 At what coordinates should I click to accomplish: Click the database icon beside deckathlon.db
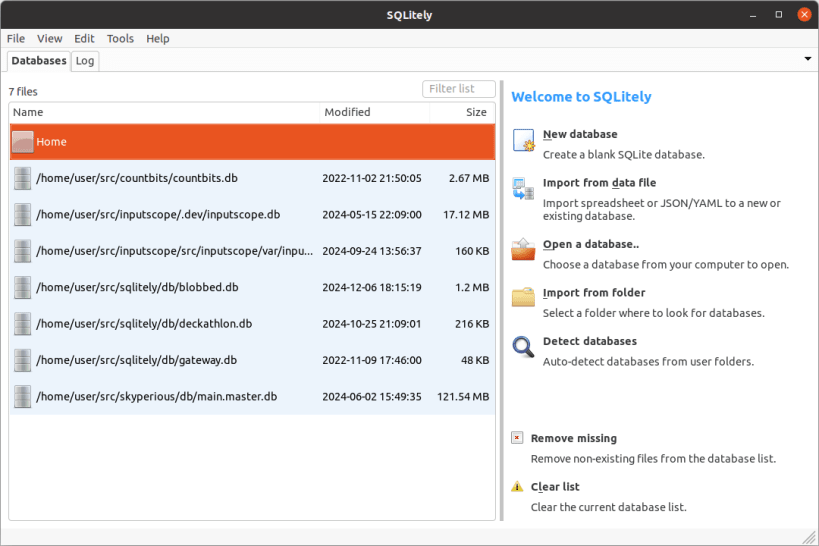coord(22,324)
